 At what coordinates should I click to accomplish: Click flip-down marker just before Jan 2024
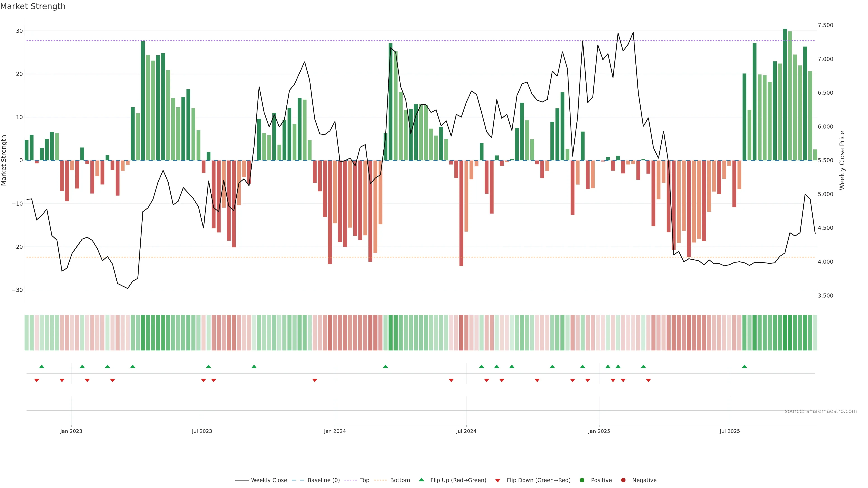315,380
